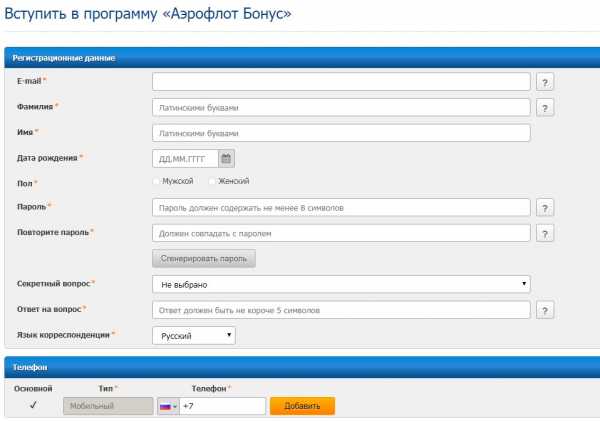
Task: Click the Имя input field
Action: tap(340, 133)
